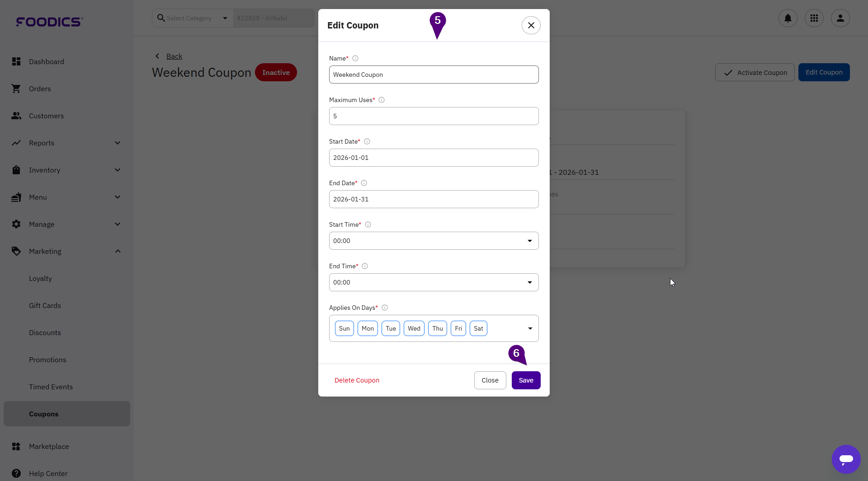Click the Maximum Uses input field

(434, 116)
